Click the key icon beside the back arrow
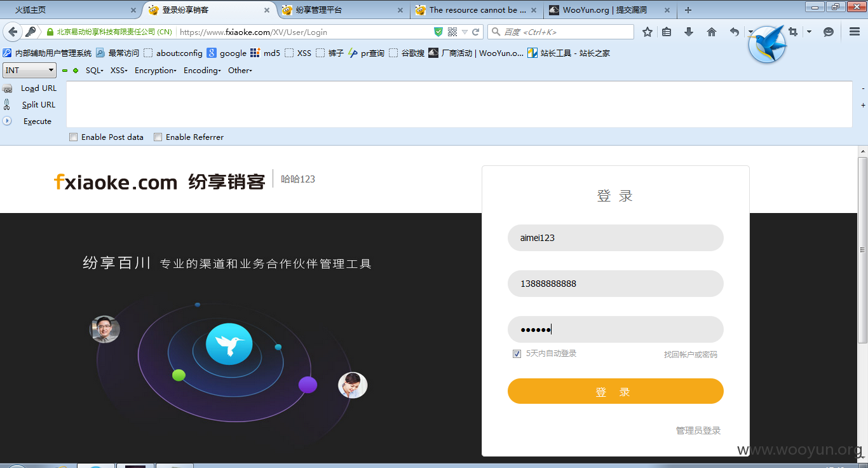The image size is (868, 468). [x=31, y=32]
